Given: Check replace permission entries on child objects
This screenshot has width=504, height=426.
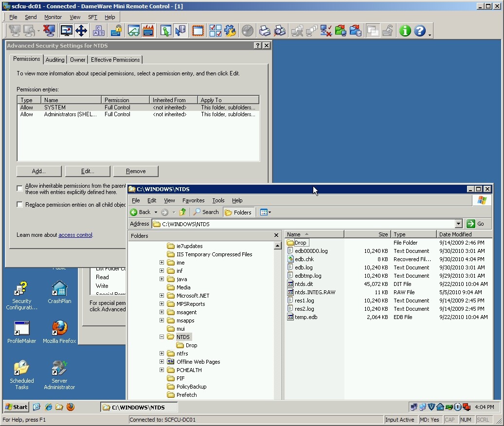Looking at the screenshot, I should [19, 204].
